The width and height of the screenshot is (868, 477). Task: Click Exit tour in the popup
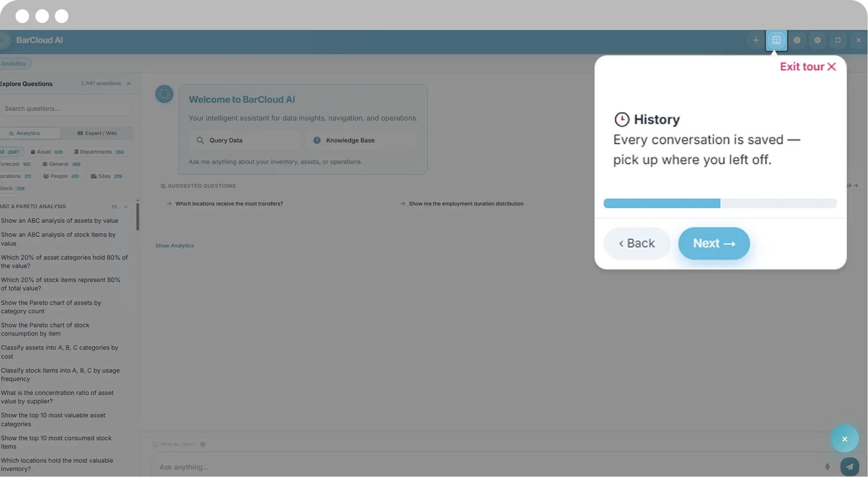(808, 67)
